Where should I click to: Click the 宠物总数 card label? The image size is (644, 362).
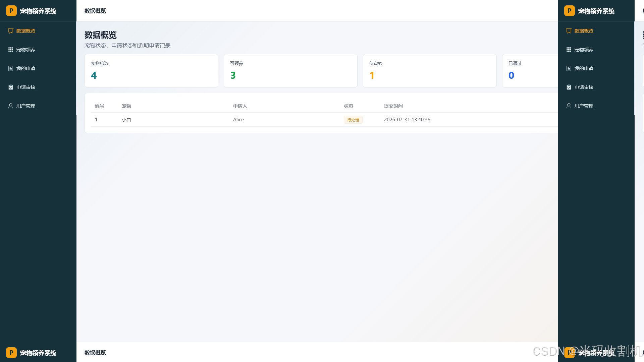(x=100, y=63)
